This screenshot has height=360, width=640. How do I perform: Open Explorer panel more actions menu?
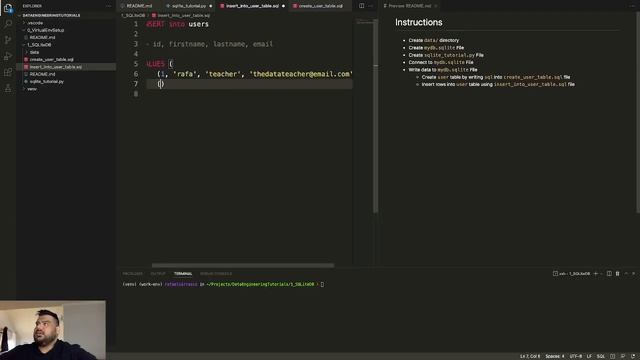[109, 6]
